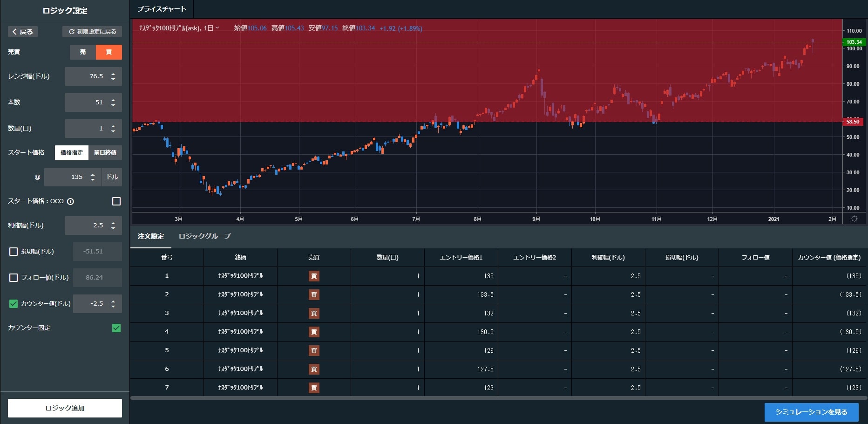Select 買 (buy) side toggle
The width and height of the screenshot is (868, 424).
109,52
